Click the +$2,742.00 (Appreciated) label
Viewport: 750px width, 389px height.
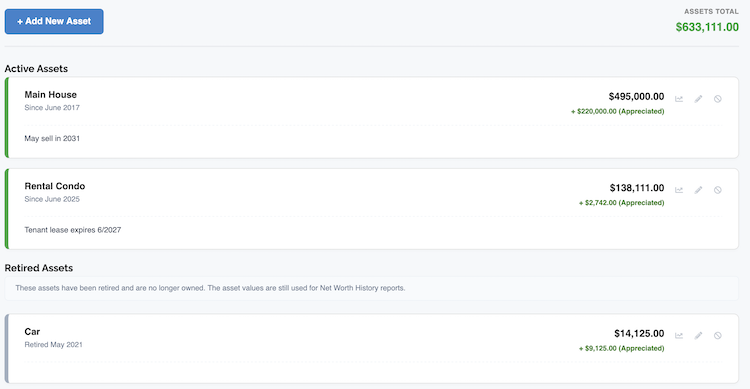coord(621,203)
